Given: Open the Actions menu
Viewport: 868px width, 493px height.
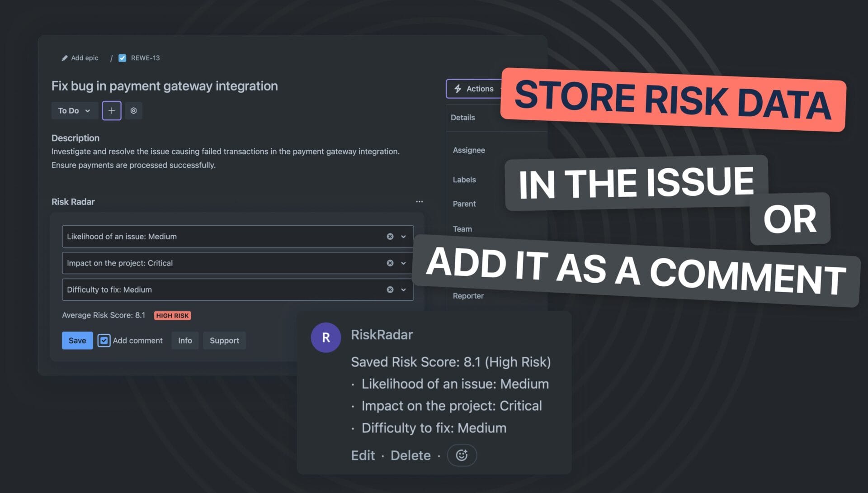Looking at the screenshot, I should click(x=474, y=89).
